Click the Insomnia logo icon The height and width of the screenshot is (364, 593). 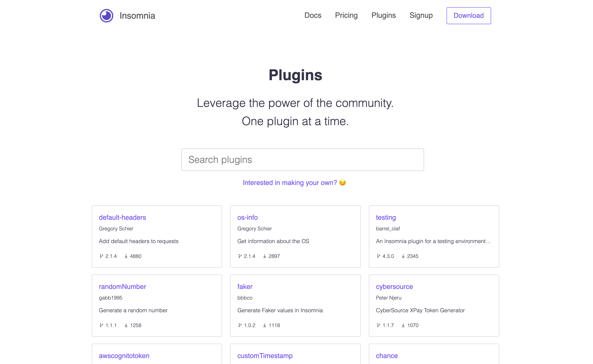107,16
